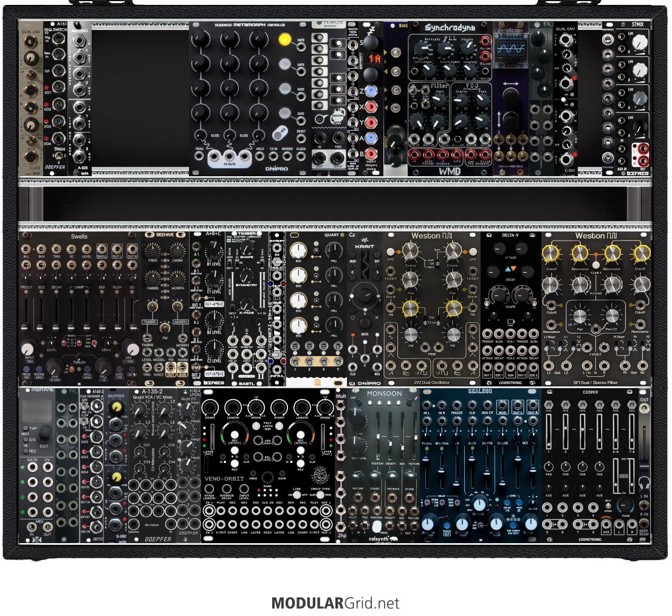Toggle the DRIVE bypass switch on Cosmix
The image size is (672, 616).
click(x=608, y=507)
